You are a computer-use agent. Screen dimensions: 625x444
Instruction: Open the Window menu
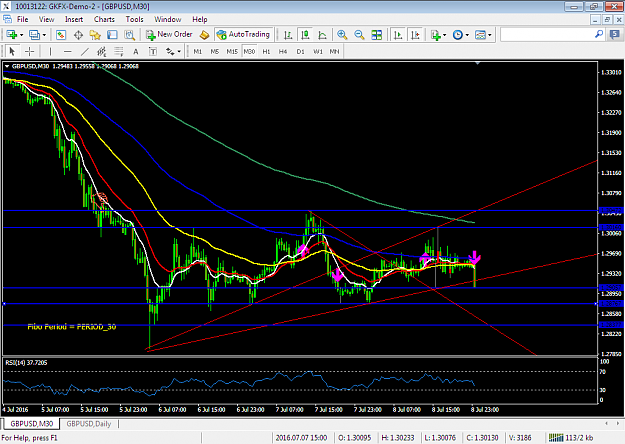[168, 19]
